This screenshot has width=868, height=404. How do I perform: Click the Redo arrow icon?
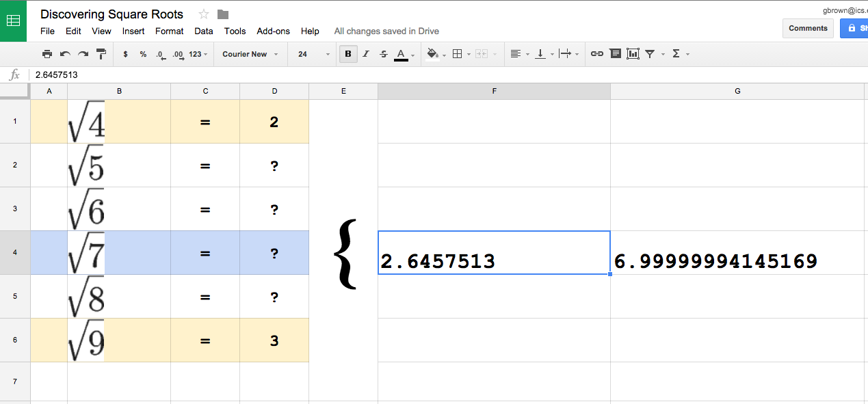coord(83,54)
